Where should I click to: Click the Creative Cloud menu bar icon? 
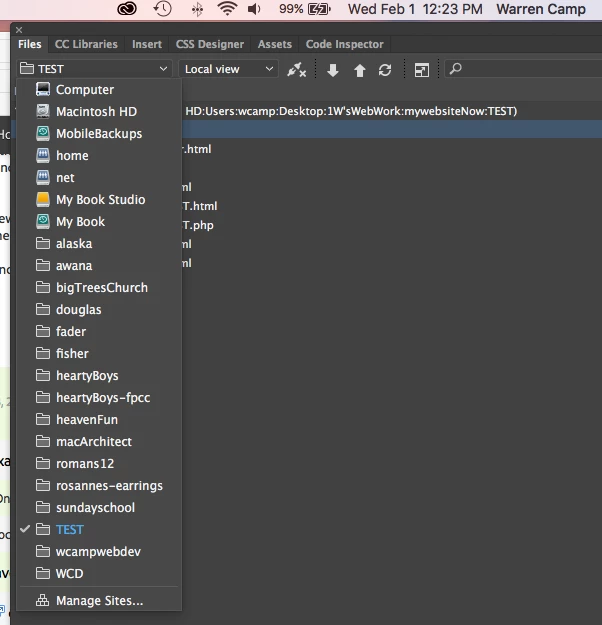pyautogui.click(x=127, y=9)
